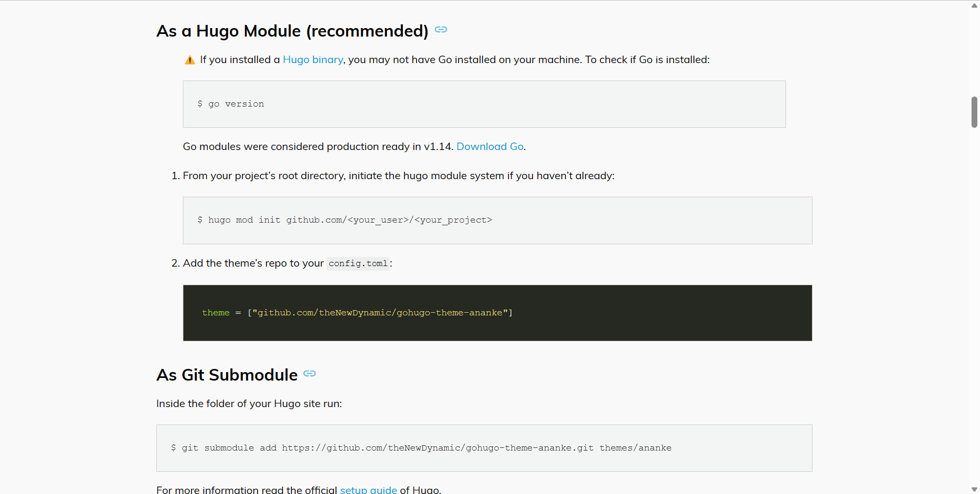Open the Download Go link

490,146
